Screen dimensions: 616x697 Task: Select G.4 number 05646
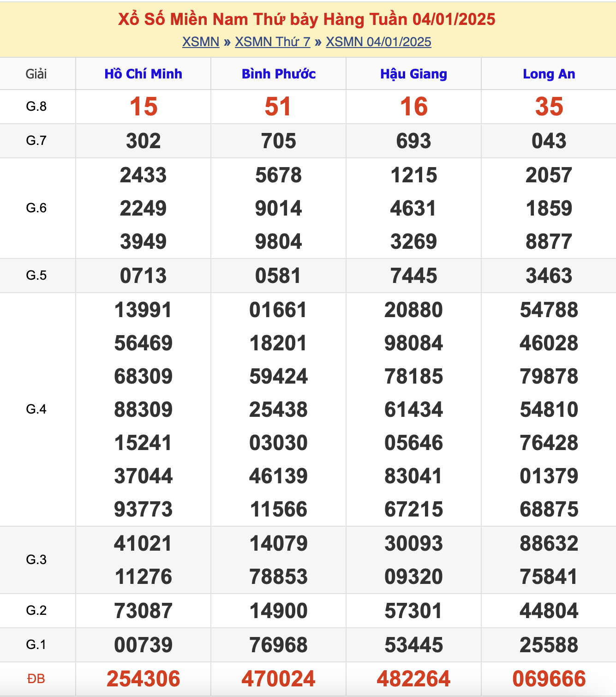(414, 443)
